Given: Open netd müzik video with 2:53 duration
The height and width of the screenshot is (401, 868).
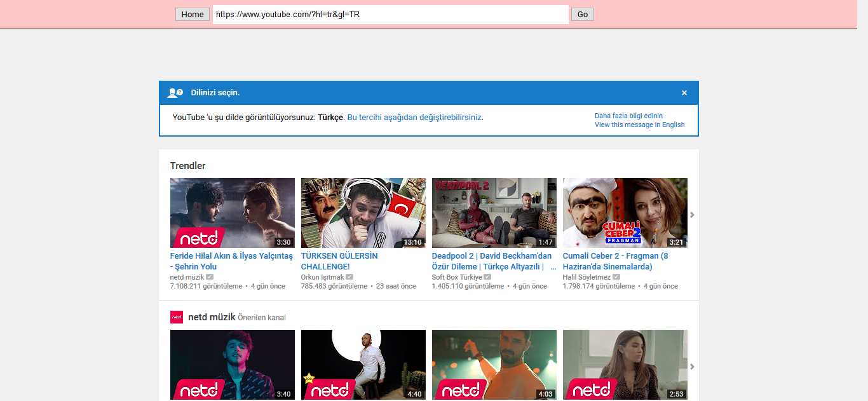Looking at the screenshot, I should tap(625, 365).
